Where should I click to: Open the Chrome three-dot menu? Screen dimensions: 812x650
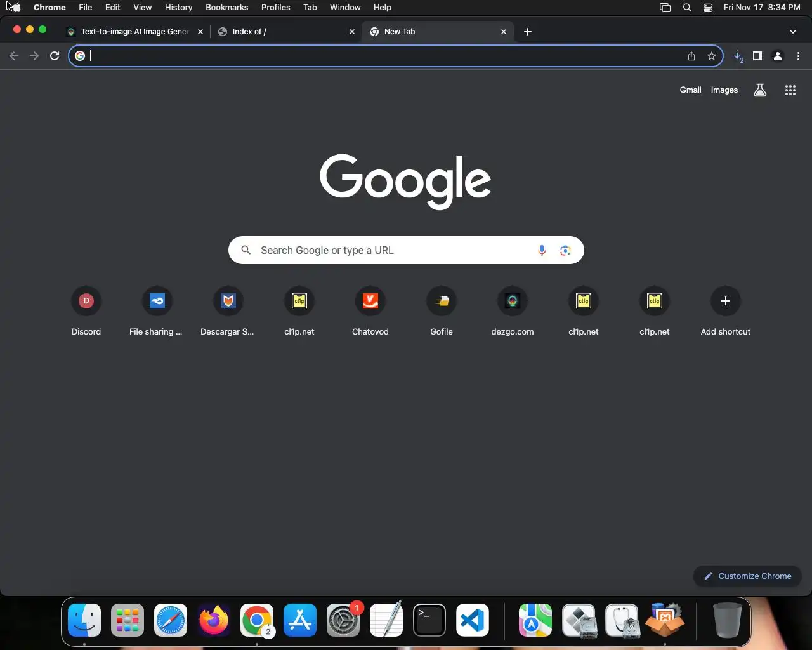(798, 56)
